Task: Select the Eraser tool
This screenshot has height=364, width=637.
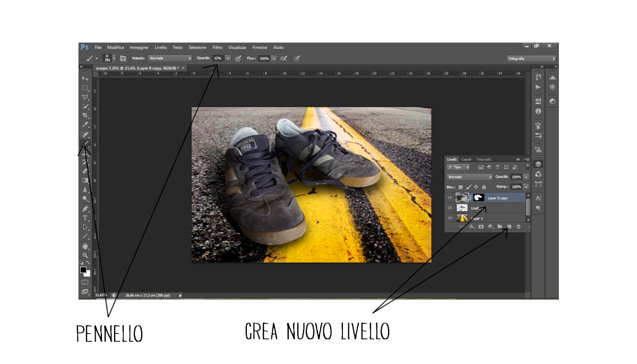Action: pos(85,171)
